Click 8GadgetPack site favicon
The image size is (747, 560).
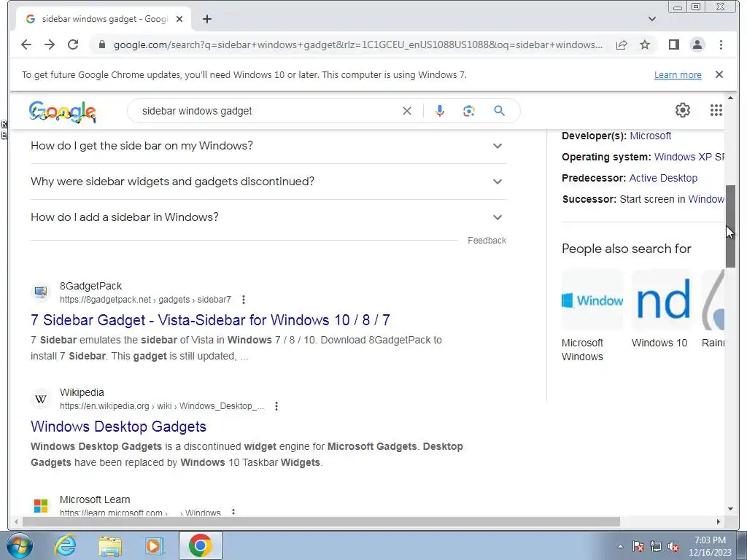point(41,292)
